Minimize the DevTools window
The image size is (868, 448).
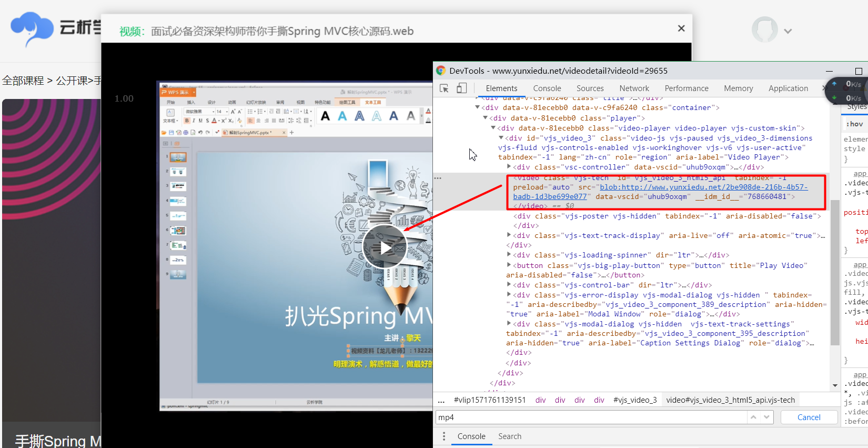click(x=829, y=71)
